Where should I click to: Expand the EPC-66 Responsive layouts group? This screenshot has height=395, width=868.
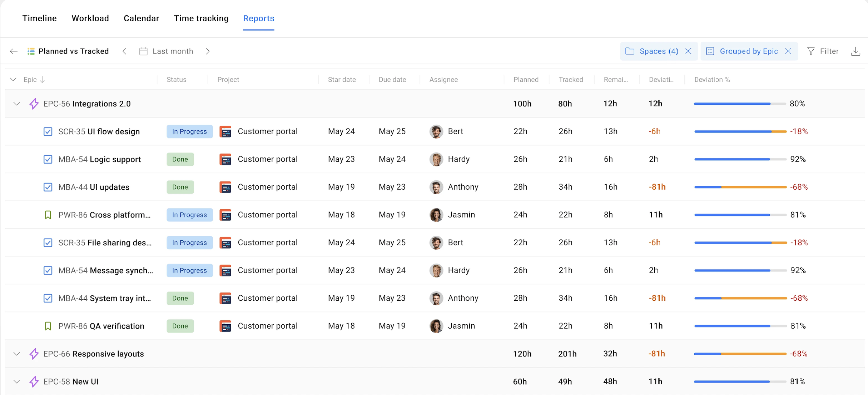pyautogui.click(x=16, y=354)
